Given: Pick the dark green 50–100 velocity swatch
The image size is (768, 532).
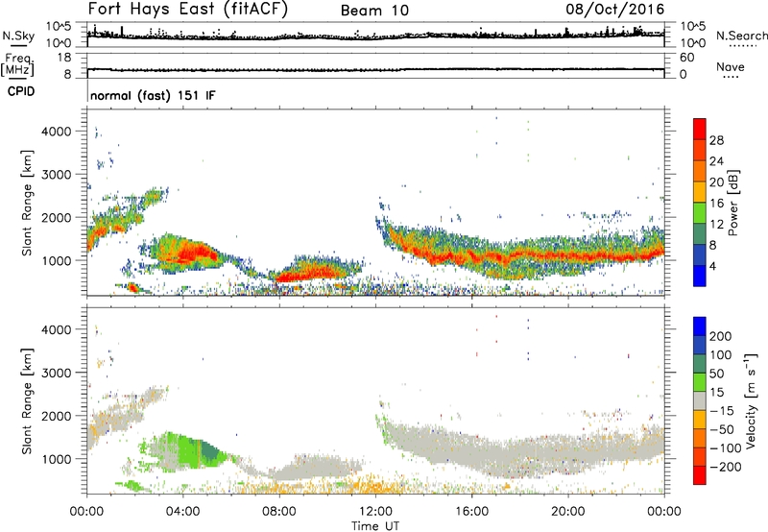Looking at the screenshot, I should point(700,364).
